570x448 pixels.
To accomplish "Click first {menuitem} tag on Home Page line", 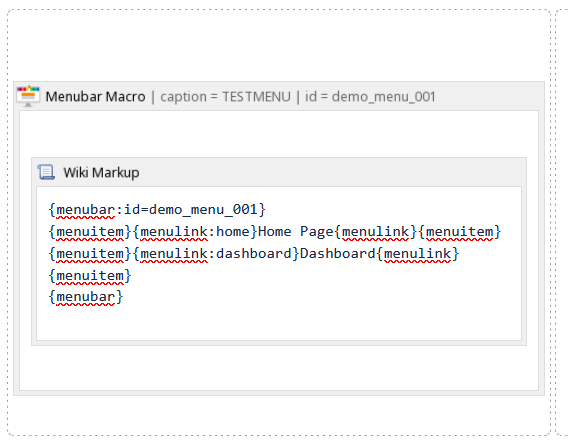I will (x=90, y=232).
